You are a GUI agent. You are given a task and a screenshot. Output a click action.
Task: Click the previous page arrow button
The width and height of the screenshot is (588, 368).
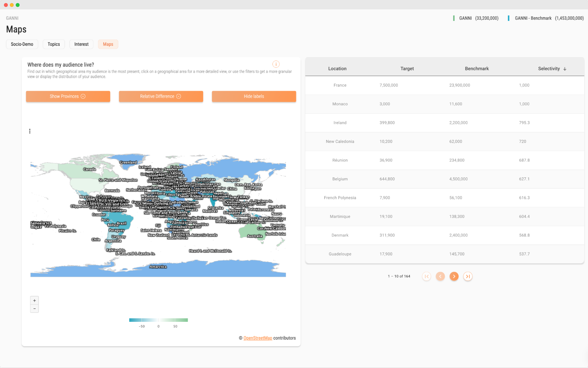click(440, 276)
